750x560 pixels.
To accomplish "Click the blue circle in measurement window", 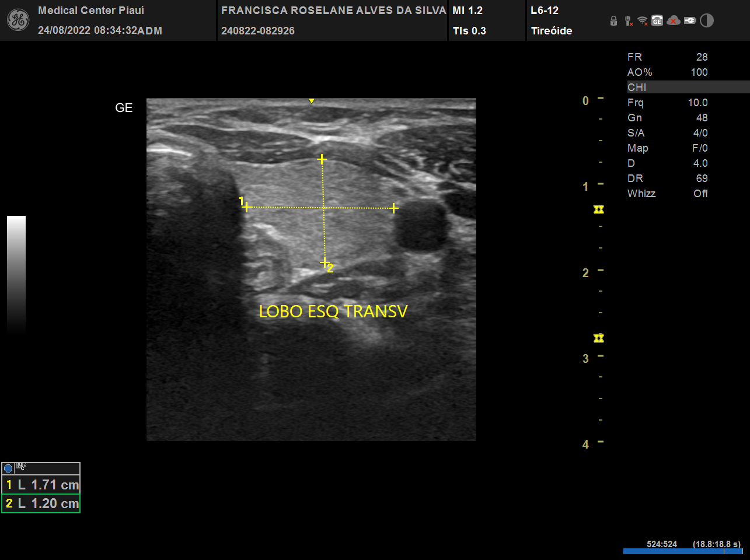I will (x=8, y=468).
